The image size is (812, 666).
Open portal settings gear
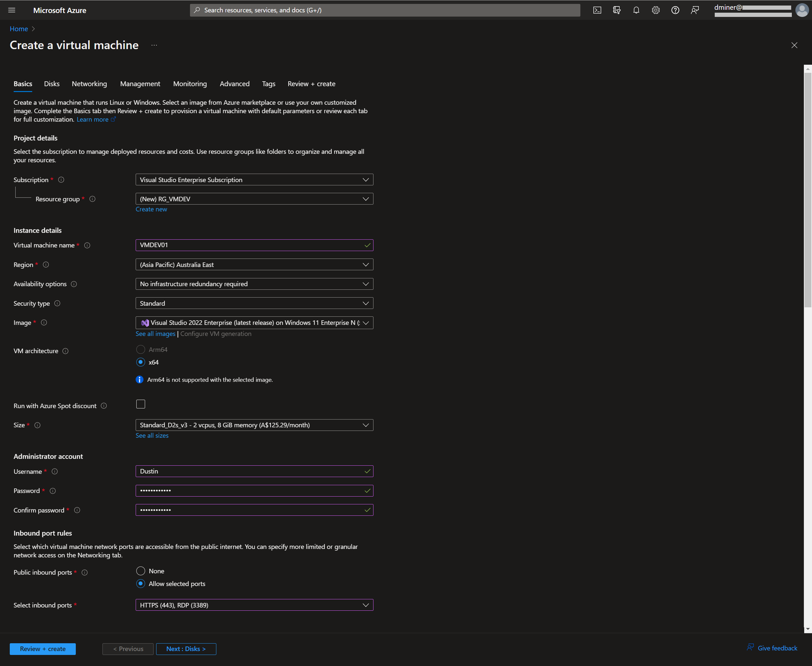(656, 10)
